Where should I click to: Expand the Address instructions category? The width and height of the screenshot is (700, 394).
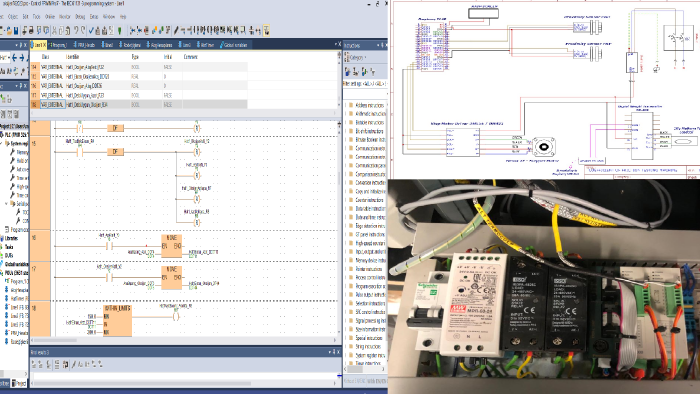(x=346, y=105)
